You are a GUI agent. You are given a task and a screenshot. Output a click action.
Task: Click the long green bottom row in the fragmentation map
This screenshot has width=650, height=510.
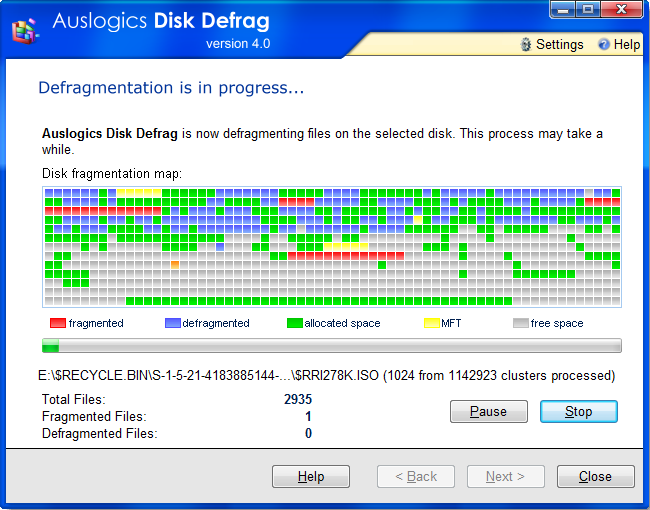318,301
